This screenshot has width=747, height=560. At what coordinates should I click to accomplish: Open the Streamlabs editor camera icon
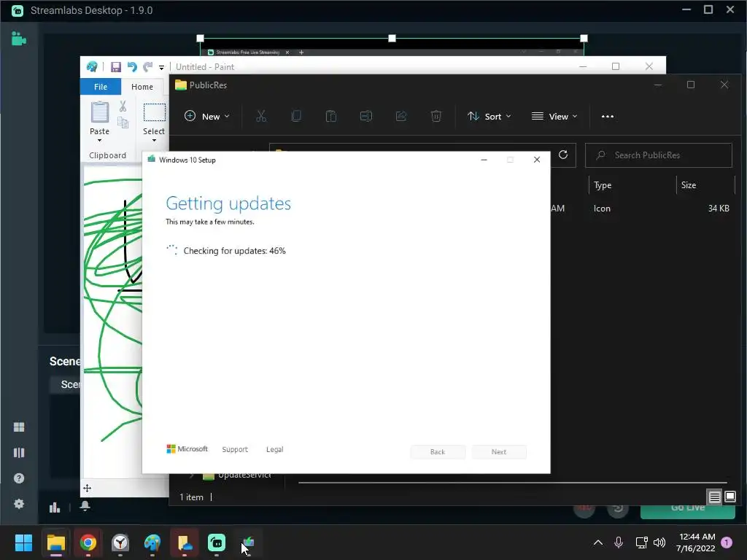pos(18,39)
